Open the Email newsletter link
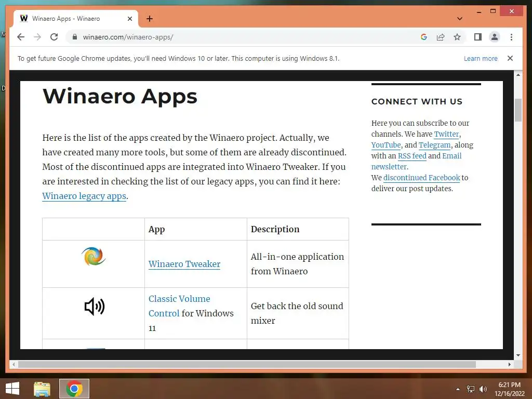Screen dimensions: 532x399 (x=417, y=161)
